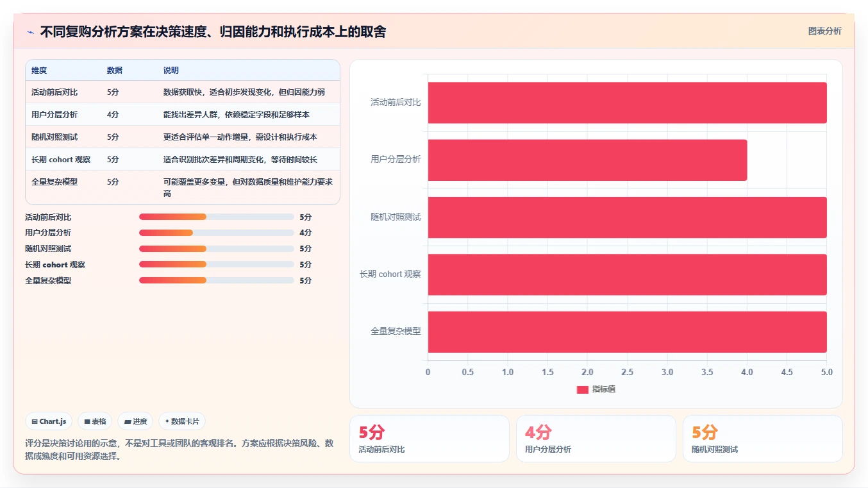This screenshot has width=868, height=488.
Task: Click the x-axis tick 4.0
Action: pyautogui.click(x=747, y=372)
